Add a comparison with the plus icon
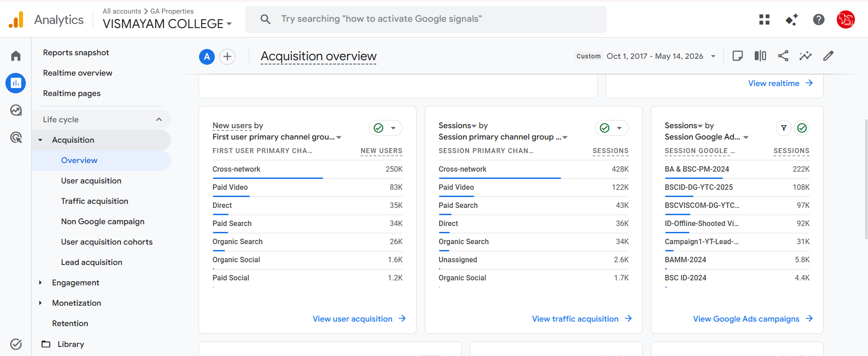 pyautogui.click(x=228, y=57)
